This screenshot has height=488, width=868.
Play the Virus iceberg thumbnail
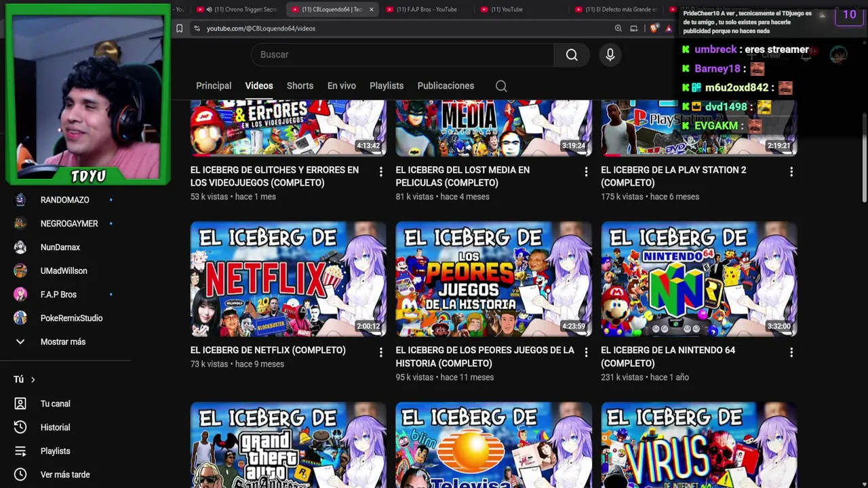pyautogui.click(x=699, y=445)
